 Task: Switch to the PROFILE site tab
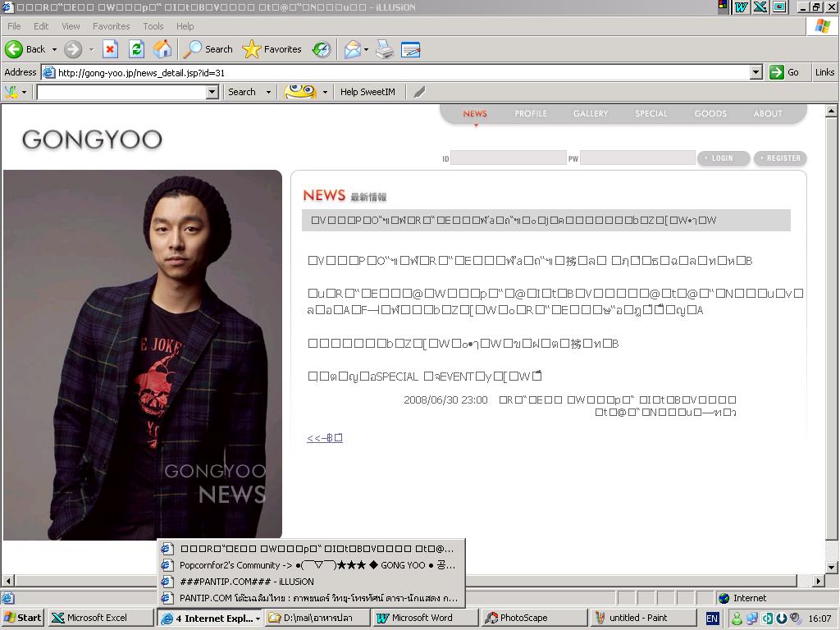(x=531, y=113)
